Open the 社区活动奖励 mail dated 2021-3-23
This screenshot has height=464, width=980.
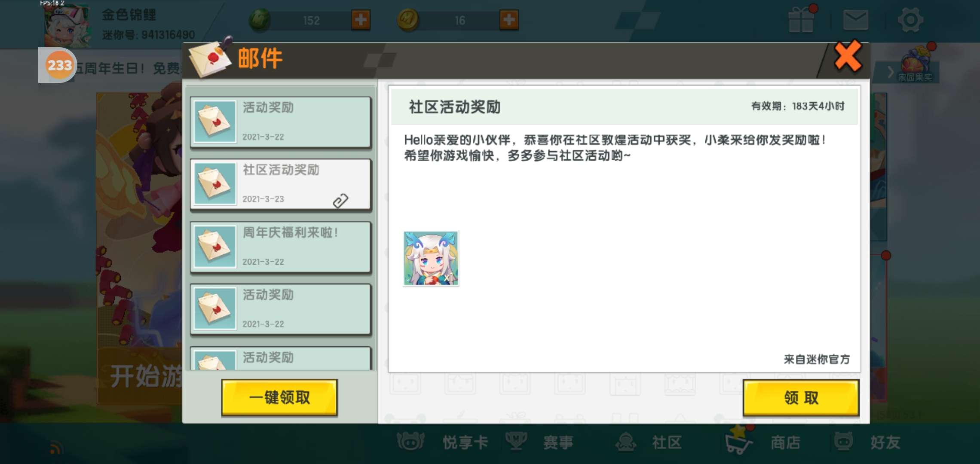click(281, 184)
